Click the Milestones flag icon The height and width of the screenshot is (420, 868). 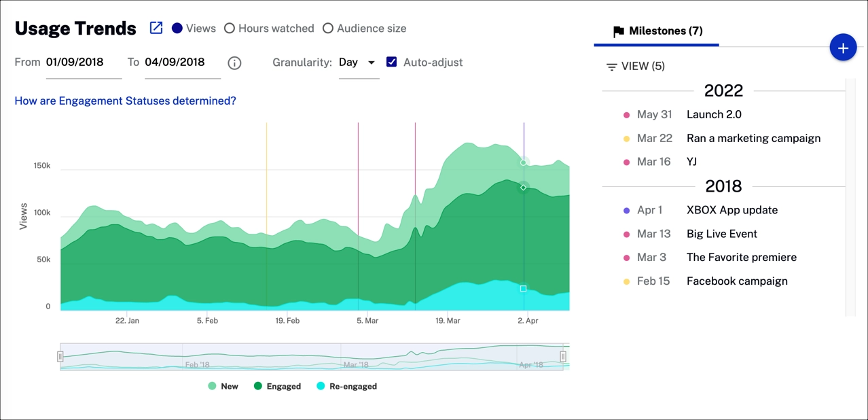618,31
